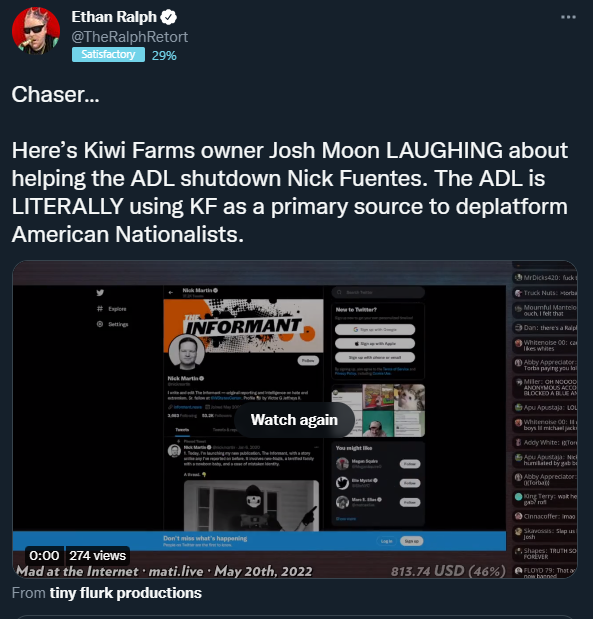The image size is (593, 619).
Task: Click the back arrow beside Nick Martin
Action: (x=171, y=293)
